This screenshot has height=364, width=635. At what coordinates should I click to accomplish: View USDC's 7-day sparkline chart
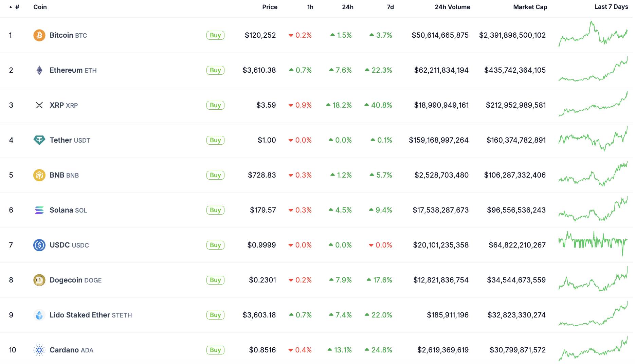[x=593, y=244]
